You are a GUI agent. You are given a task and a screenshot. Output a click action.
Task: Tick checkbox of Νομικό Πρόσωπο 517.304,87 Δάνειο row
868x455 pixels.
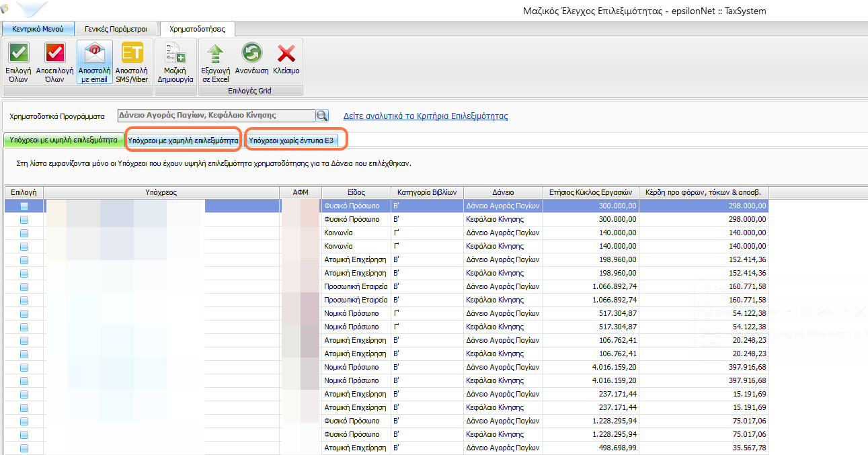click(24, 313)
